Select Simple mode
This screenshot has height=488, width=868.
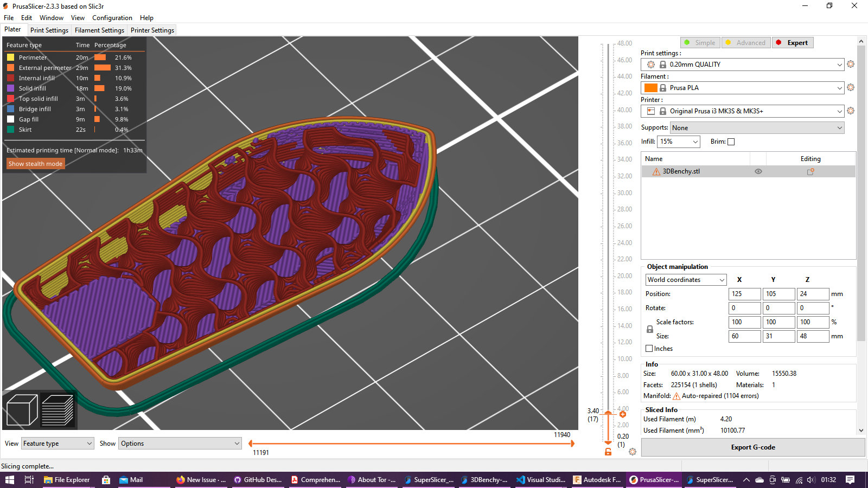pos(700,43)
